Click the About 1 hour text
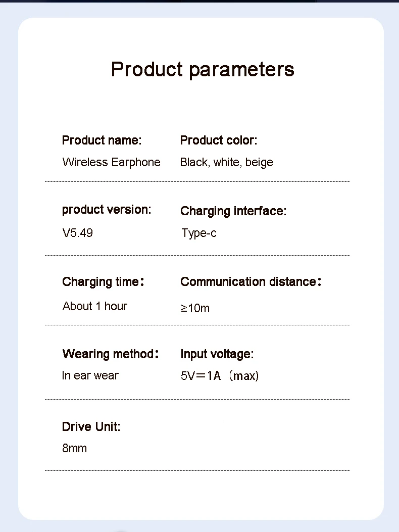399x532 pixels. pyautogui.click(x=94, y=306)
